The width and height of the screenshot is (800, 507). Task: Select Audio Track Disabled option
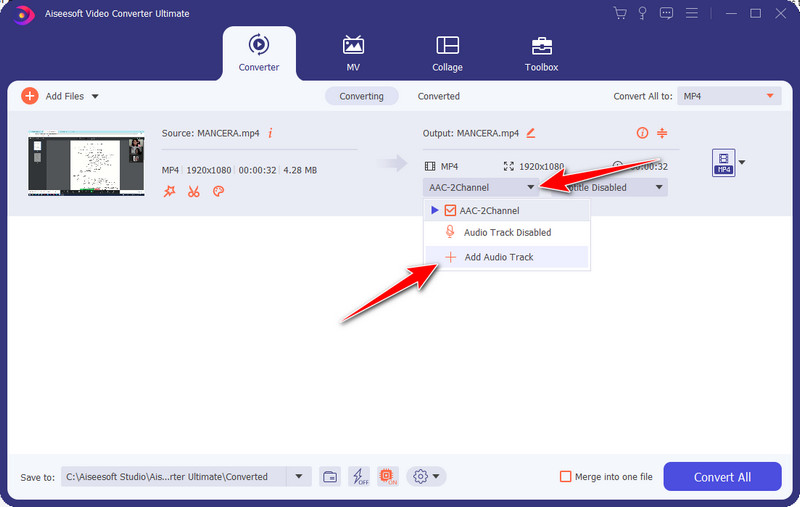[x=506, y=233]
